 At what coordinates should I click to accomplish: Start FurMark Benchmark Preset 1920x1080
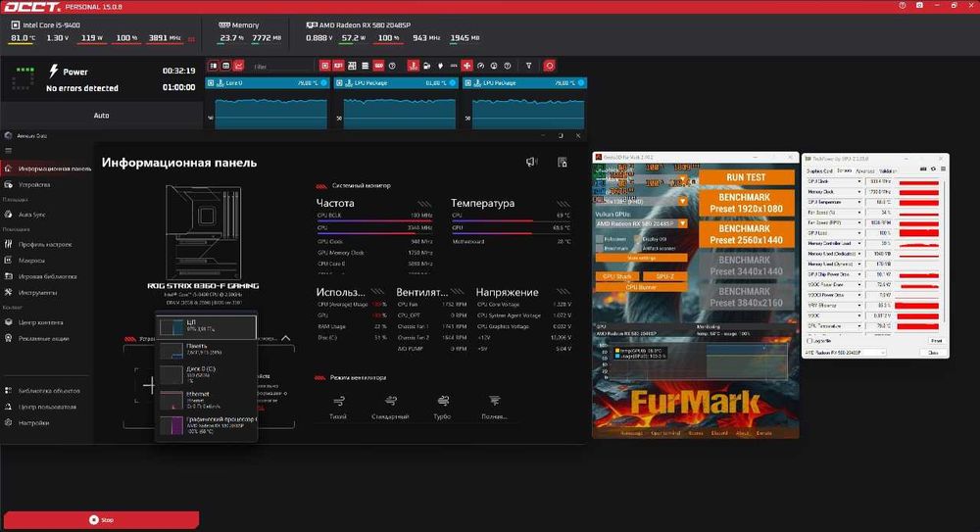click(x=746, y=203)
